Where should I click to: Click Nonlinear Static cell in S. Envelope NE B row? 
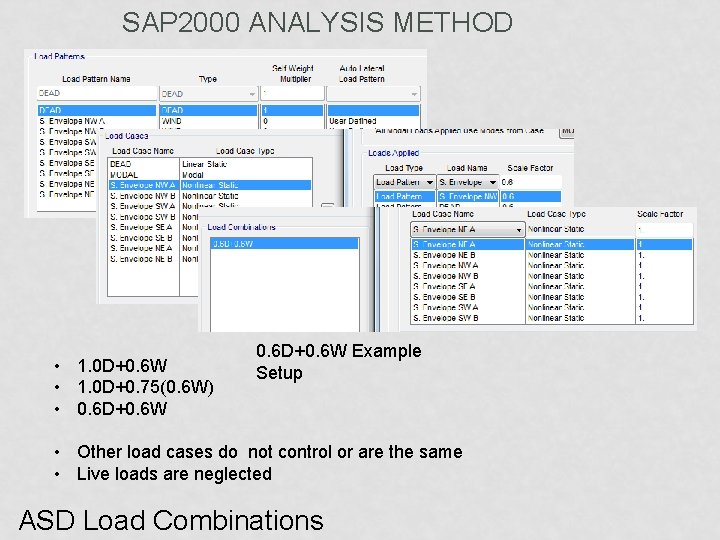tap(556, 255)
